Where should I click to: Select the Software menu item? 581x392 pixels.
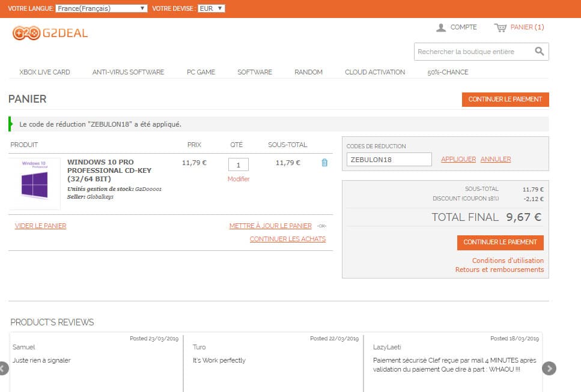(255, 72)
